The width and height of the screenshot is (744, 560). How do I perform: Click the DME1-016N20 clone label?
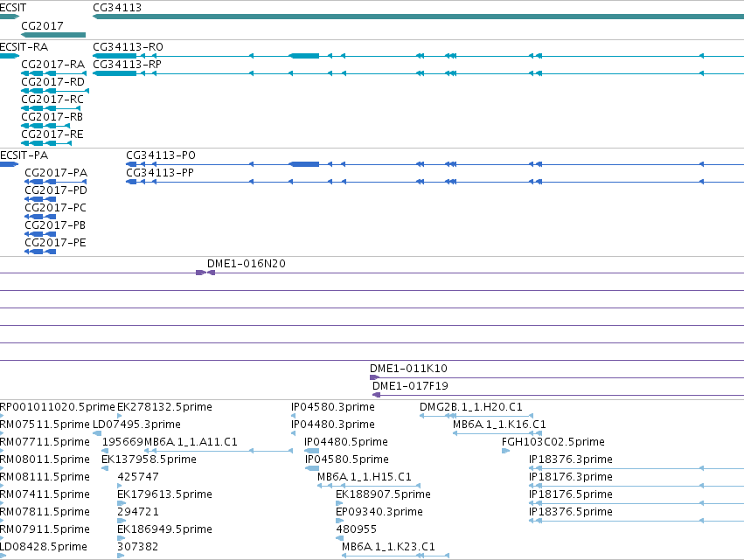click(x=247, y=264)
